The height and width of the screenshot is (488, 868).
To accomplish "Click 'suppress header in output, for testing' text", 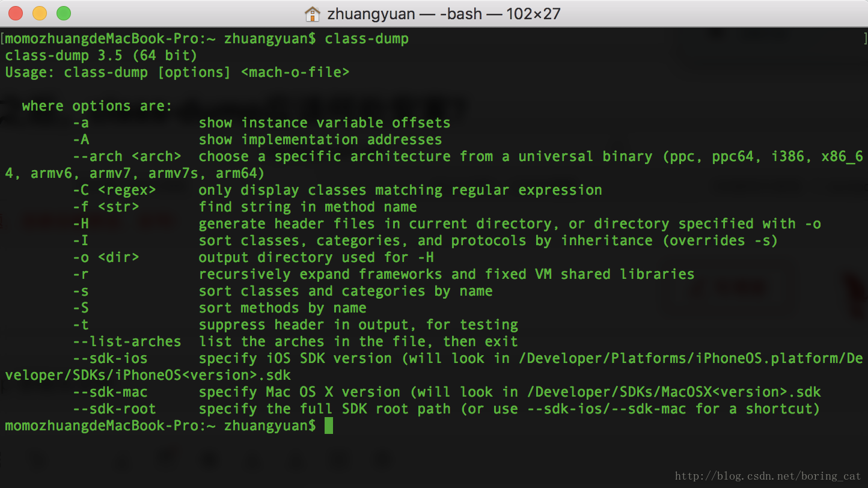I will click(358, 325).
